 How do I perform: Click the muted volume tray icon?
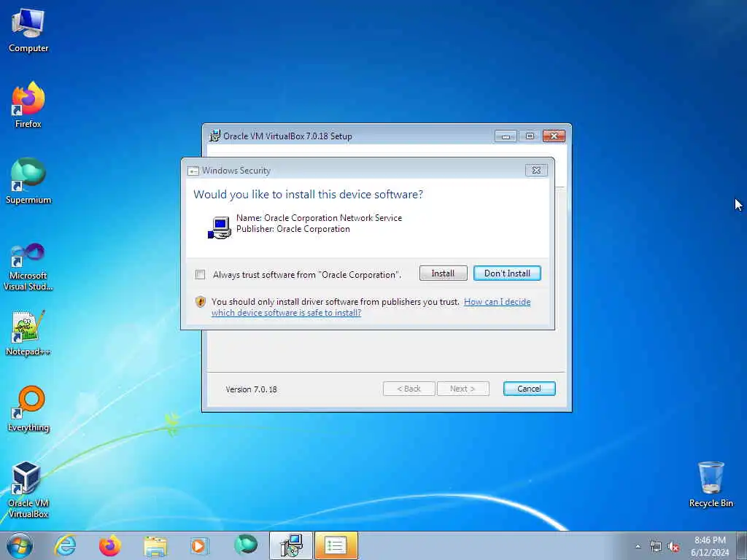(673, 547)
